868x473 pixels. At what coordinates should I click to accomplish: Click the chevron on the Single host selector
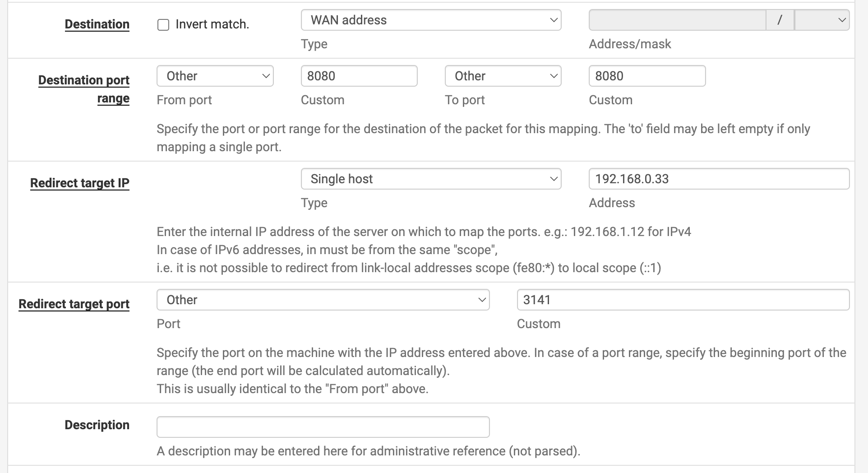pos(554,179)
